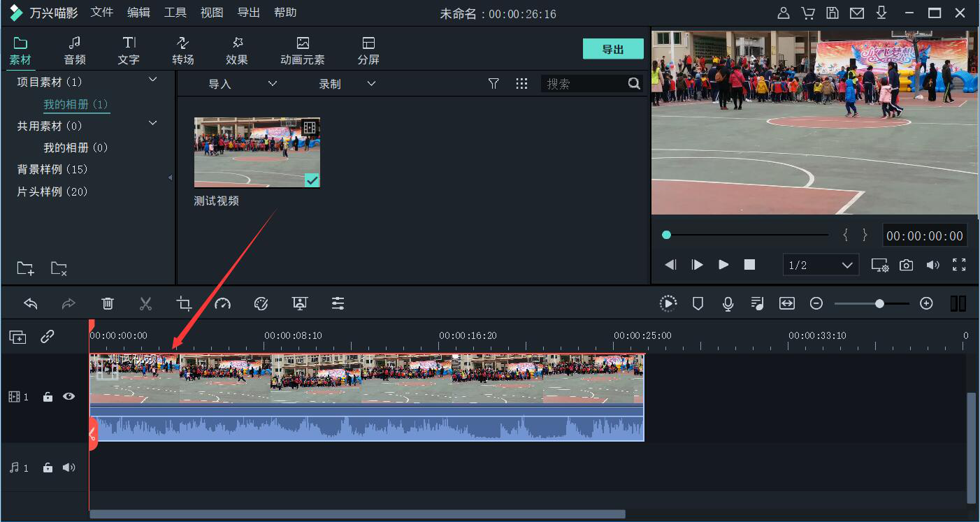The height and width of the screenshot is (522, 980).
Task: Open the speed control gauge icon
Action: [222, 303]
